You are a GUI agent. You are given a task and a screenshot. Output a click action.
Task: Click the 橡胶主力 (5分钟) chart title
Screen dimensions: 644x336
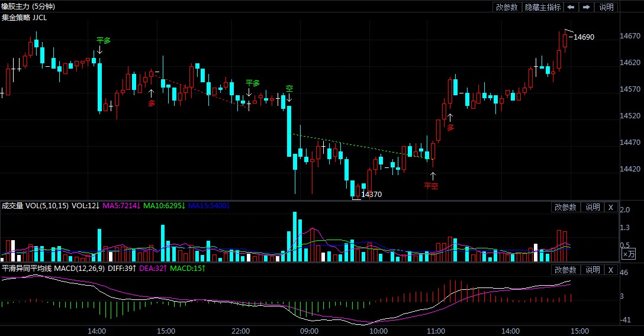point(28,6)
